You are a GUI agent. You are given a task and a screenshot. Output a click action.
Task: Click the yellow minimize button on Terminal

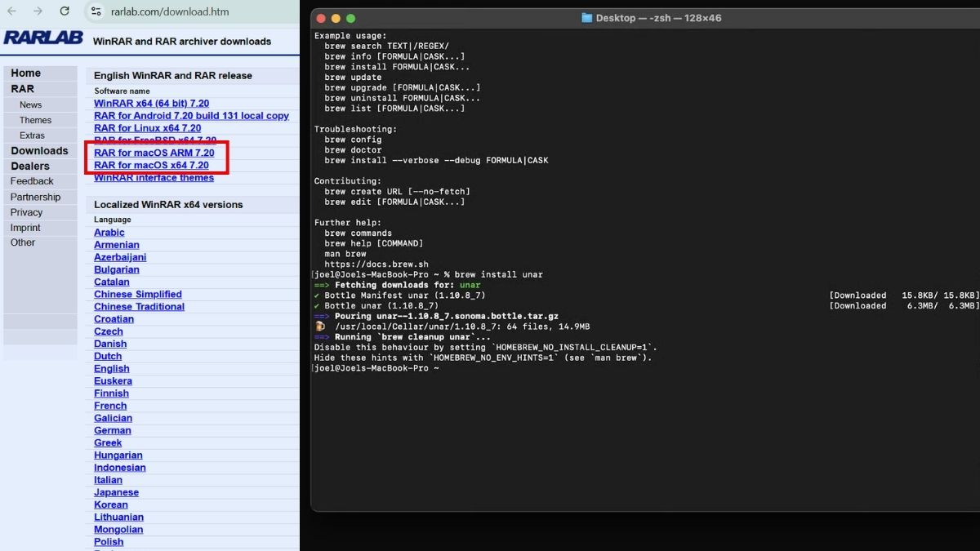pos(336,18)
